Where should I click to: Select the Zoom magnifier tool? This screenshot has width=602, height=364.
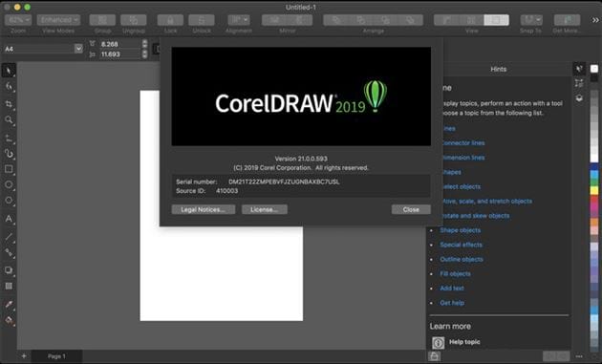tap(9, 119)
